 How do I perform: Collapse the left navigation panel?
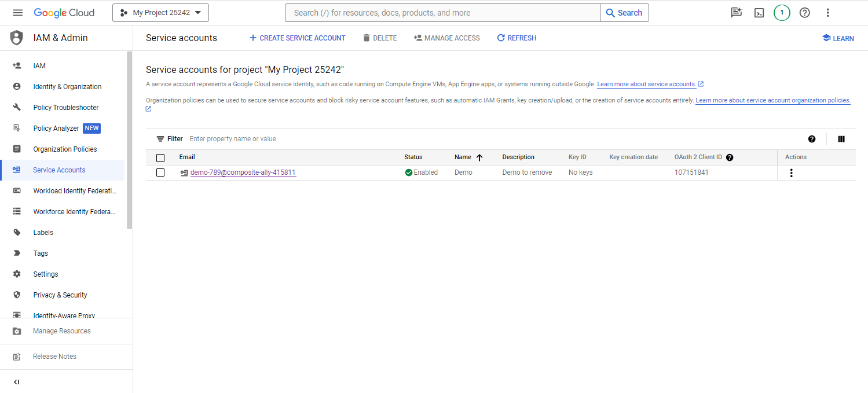(16, 382)
